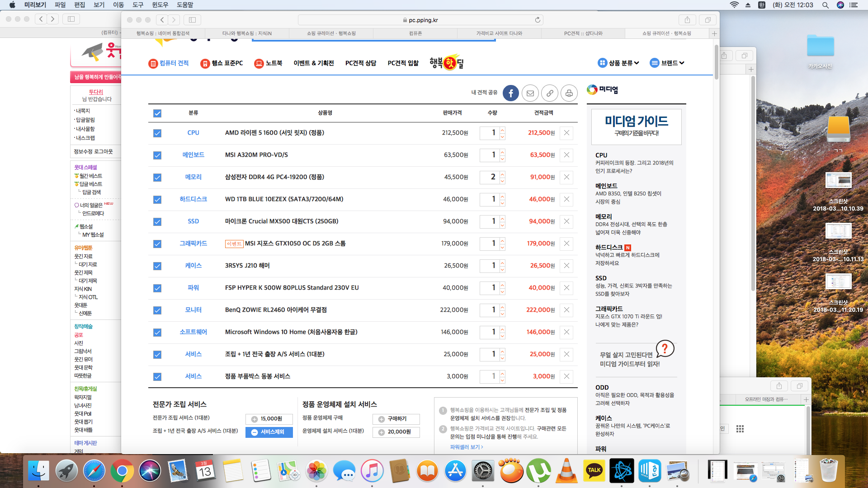This screenshot has width=868, height=488.
Task: Click the 구매하기 OS purchase button
Action: (396, 419)
